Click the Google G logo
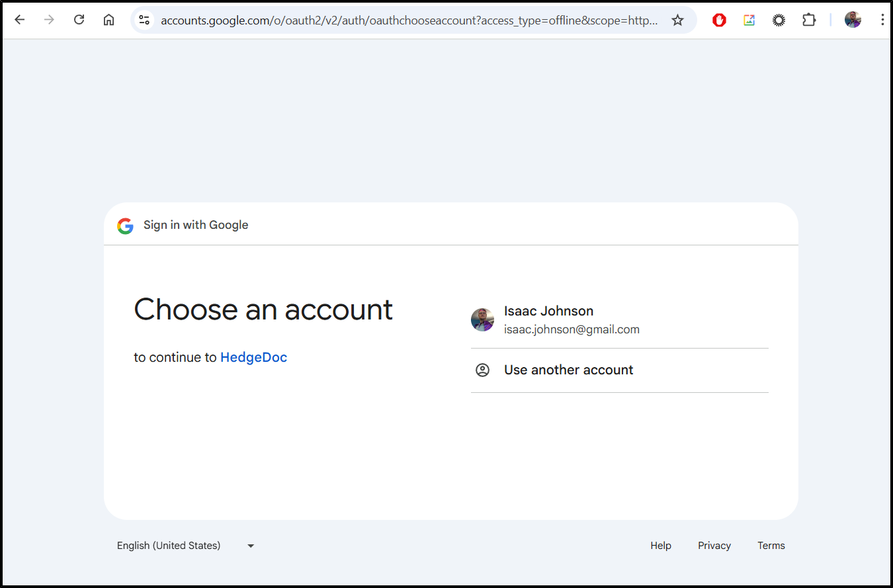Image resolution: width=893 pixels, height=588 pixels. [x=126, y=226]
